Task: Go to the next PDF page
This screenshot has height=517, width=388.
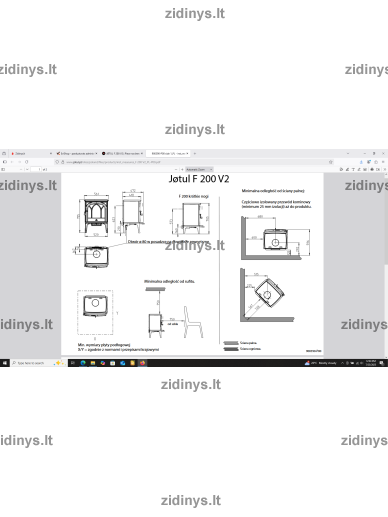Action: coord(27,169)
